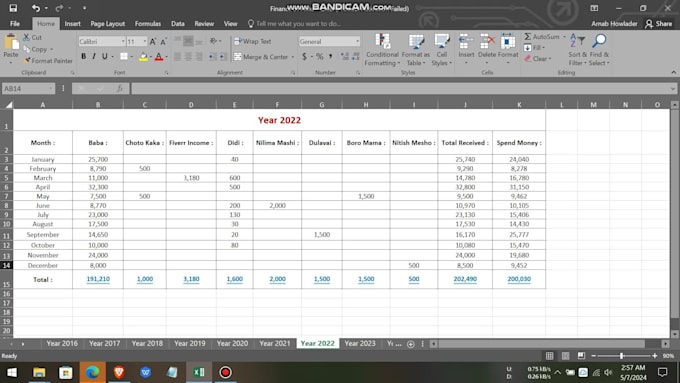Viewport: 680px width, 383px height.
Task: Apply dollar accounting number format
Action: tap(304, 56)
